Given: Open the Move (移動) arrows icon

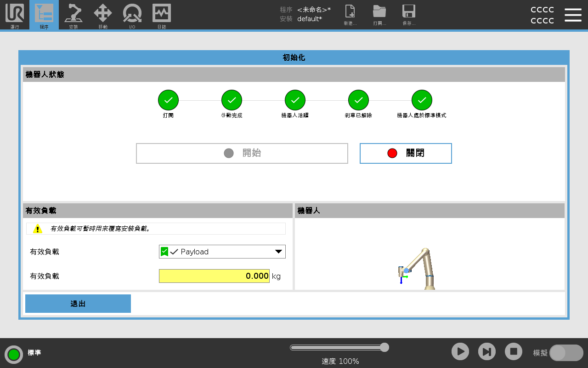Looking at the screenshot, I should tap(103, 15).
